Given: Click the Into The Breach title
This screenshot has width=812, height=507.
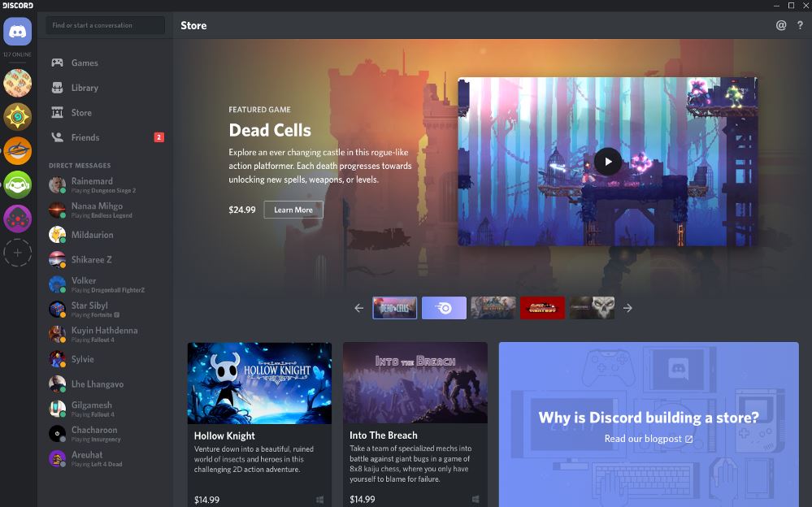Looking at the screenshot, I should [x=383, y=435].
